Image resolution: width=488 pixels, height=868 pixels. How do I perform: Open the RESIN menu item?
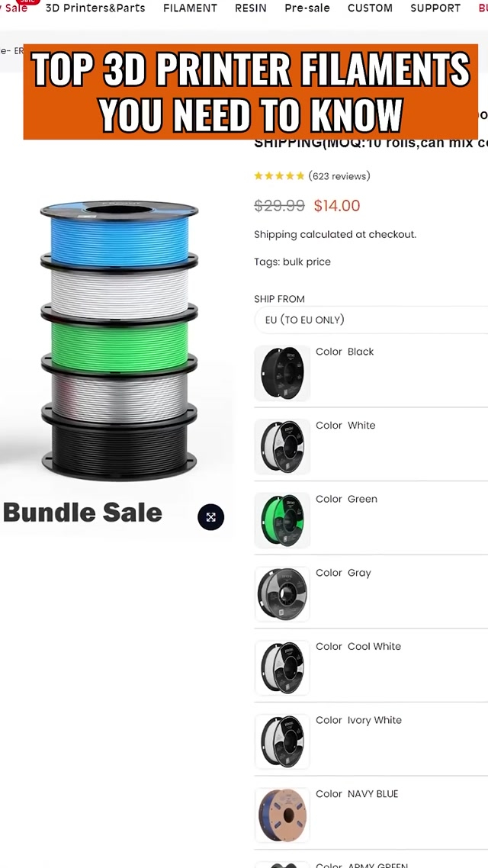[x=251, y=8]
